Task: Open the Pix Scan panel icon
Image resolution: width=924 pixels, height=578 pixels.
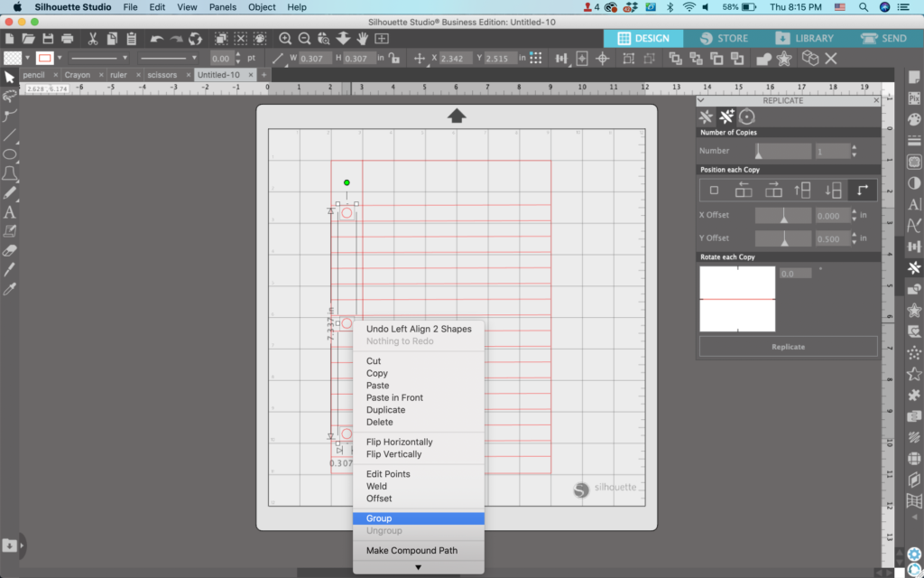Action: (914, 98)
